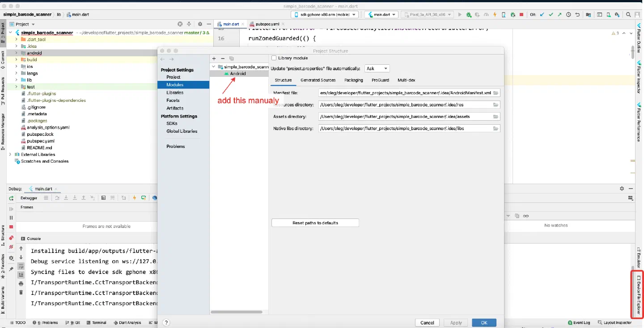Add a new module with the plus icon
Screen dimensions: 644x328
[x=214, y=59]
